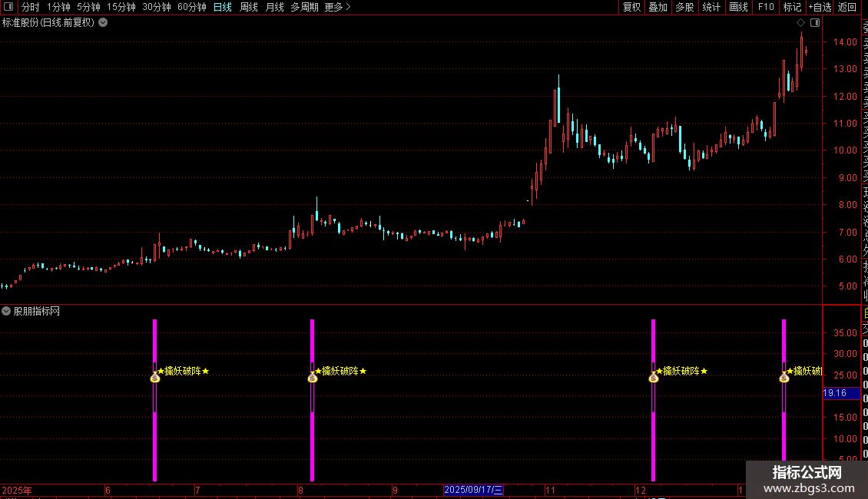This screenshot has width=868, height=499.
Task: Click the 返回 back button
Action: pos(847,7)
